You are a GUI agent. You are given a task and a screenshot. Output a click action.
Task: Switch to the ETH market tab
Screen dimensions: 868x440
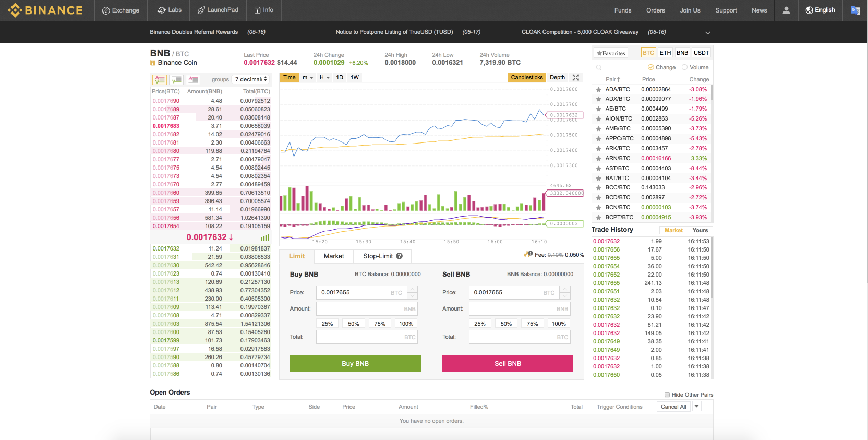coord(665,53)
